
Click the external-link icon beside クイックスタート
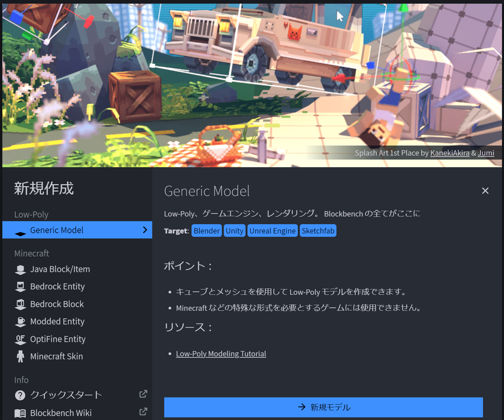click(143, 393)
